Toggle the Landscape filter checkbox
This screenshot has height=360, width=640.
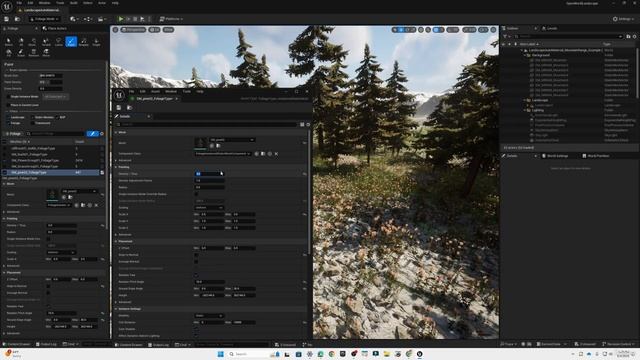[x=8, y=117]
